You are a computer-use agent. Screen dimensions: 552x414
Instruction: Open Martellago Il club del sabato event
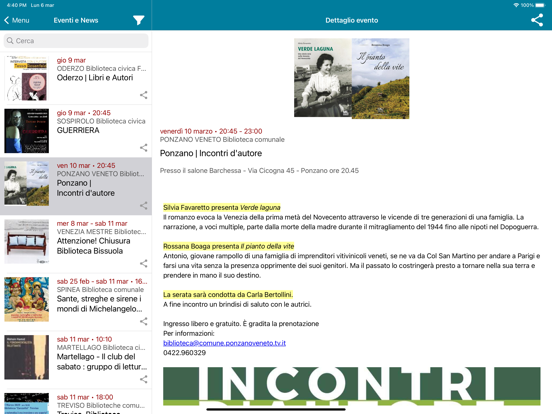click(x=76, y=360)
